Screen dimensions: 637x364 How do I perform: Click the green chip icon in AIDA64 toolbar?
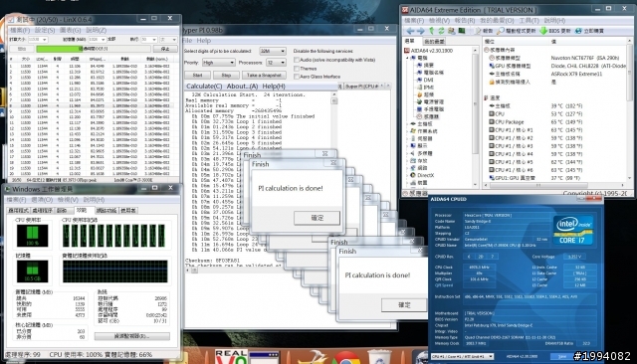tap(462, 31)
